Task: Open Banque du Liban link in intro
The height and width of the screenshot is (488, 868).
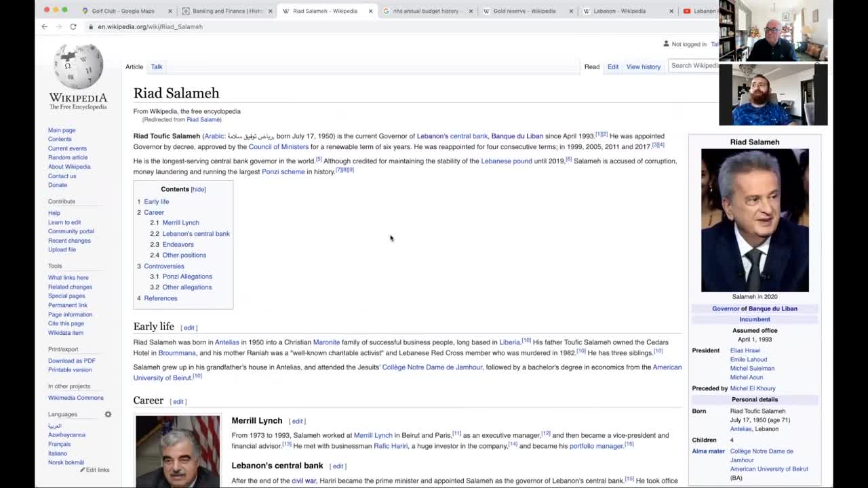Action: pyautogui.click(x=517, y=136)
